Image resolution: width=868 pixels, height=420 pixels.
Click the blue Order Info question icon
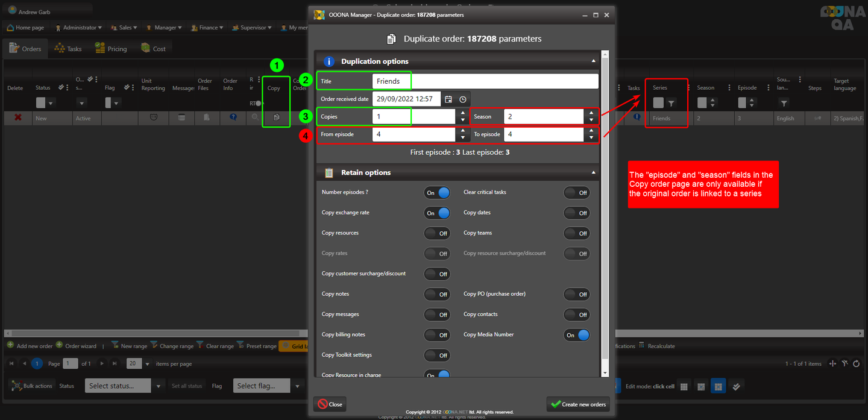[233, 118]
